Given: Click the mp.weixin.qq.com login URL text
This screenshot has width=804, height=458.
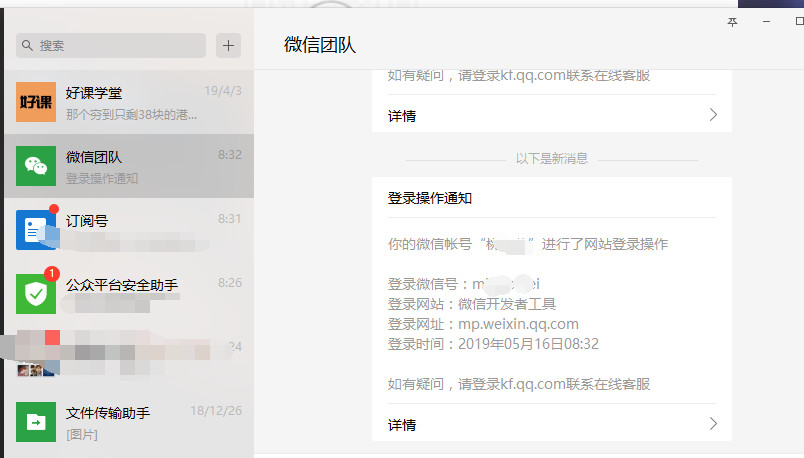Looking at the screenshot, I should coord(518,324).
